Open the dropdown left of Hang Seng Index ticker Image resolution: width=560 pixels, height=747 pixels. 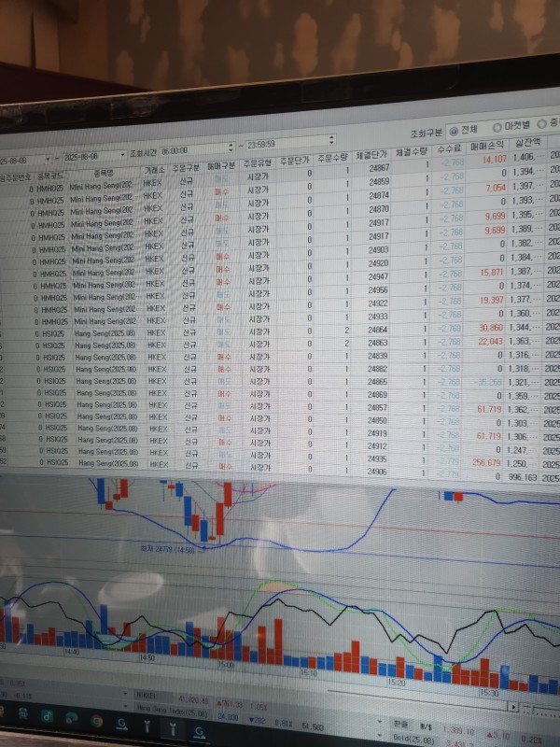[x=125, y=707]
